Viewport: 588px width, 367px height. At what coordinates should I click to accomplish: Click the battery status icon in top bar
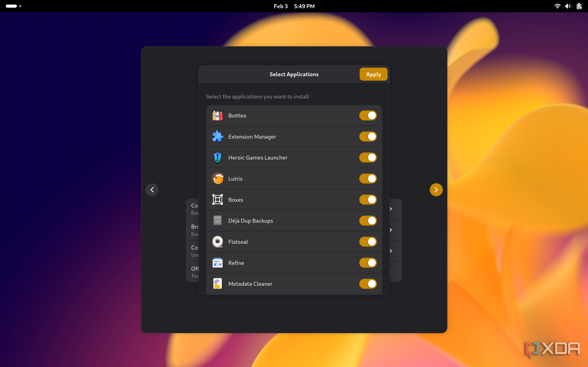click(x=579, y=6)
